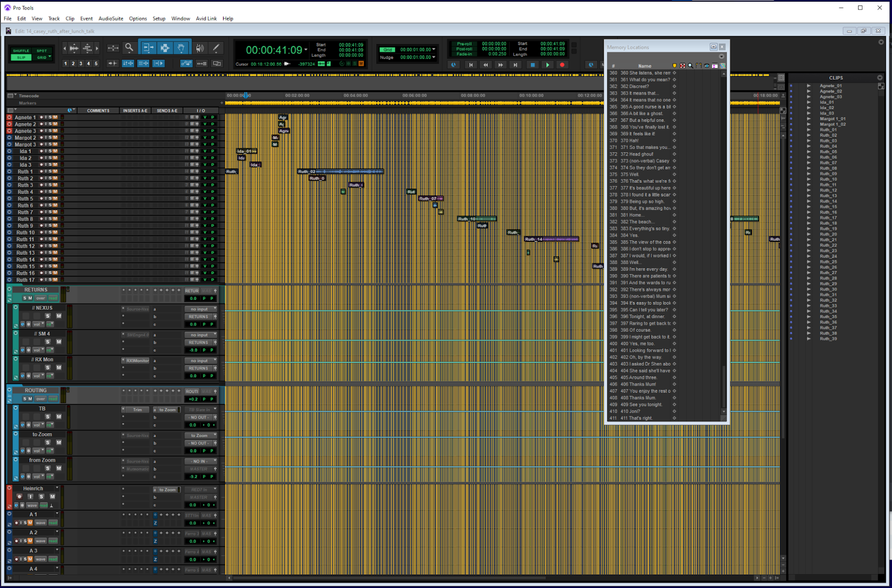Image resolution: width=892 pixels, height=588 pixels.
Task: Click the MIDI zoom icon
Action: tap(88, 48)
